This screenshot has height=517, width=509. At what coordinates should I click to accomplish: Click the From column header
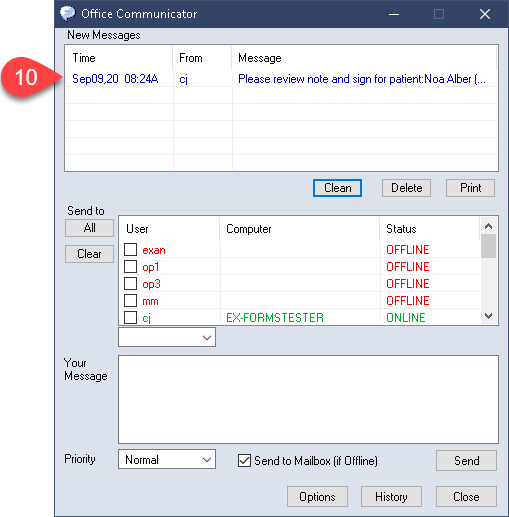pyautogui.click(x=202, y=58)
